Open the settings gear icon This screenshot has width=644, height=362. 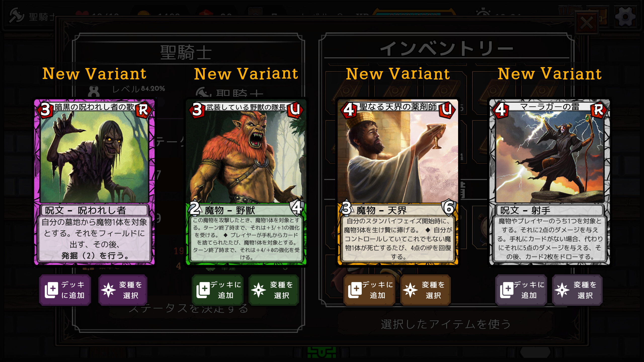point(625,17)
